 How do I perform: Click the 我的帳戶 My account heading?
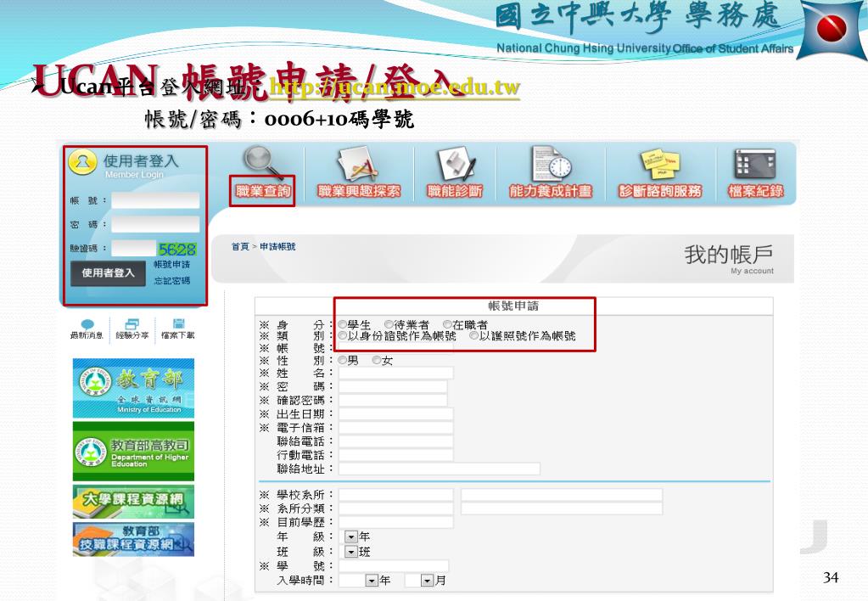tap(729, 258)
